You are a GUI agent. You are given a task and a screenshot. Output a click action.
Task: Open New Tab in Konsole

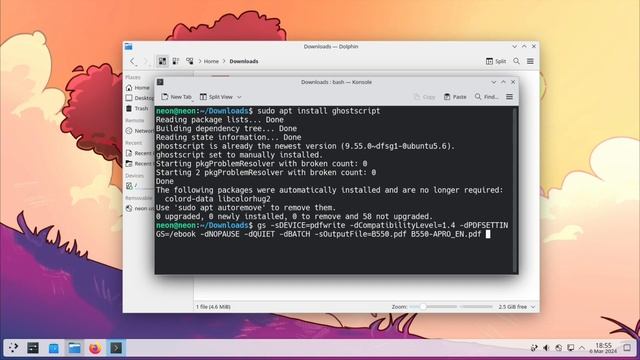pos(176,97)
